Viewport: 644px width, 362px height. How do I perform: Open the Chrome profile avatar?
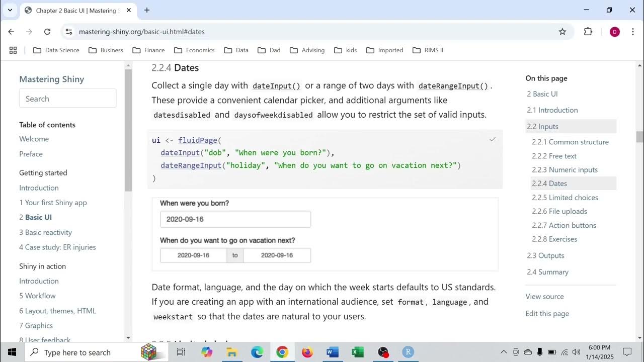[614, 32]
